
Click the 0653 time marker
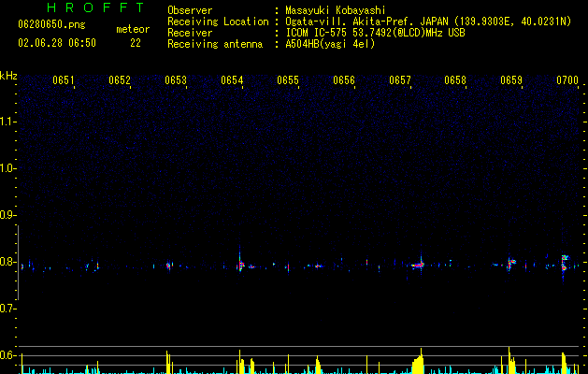coord(176,80)
